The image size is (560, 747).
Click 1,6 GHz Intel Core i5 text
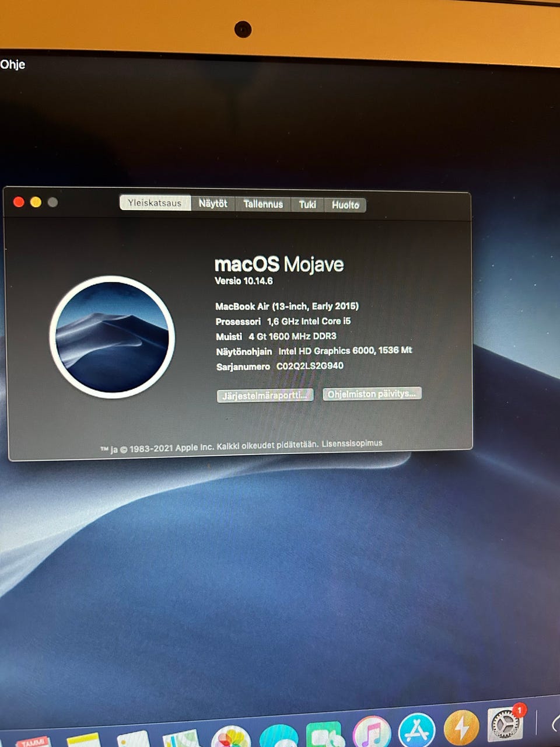(x=309, y=321)
